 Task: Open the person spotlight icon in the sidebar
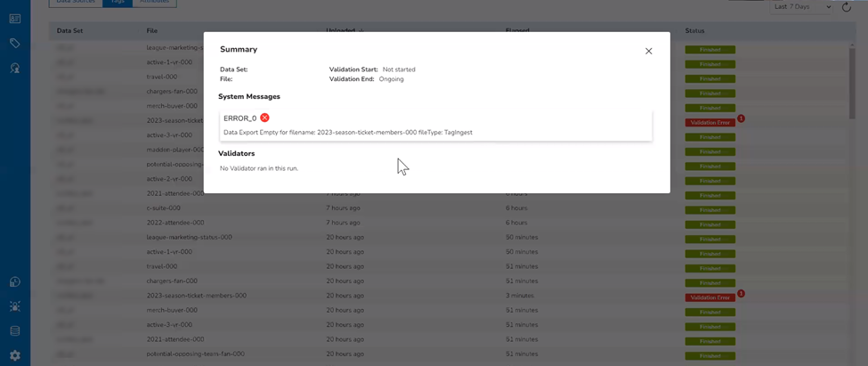tap(15, 306)
